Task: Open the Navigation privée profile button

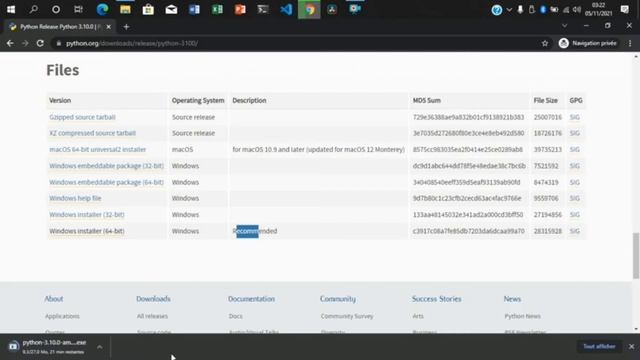Action: 588,43
